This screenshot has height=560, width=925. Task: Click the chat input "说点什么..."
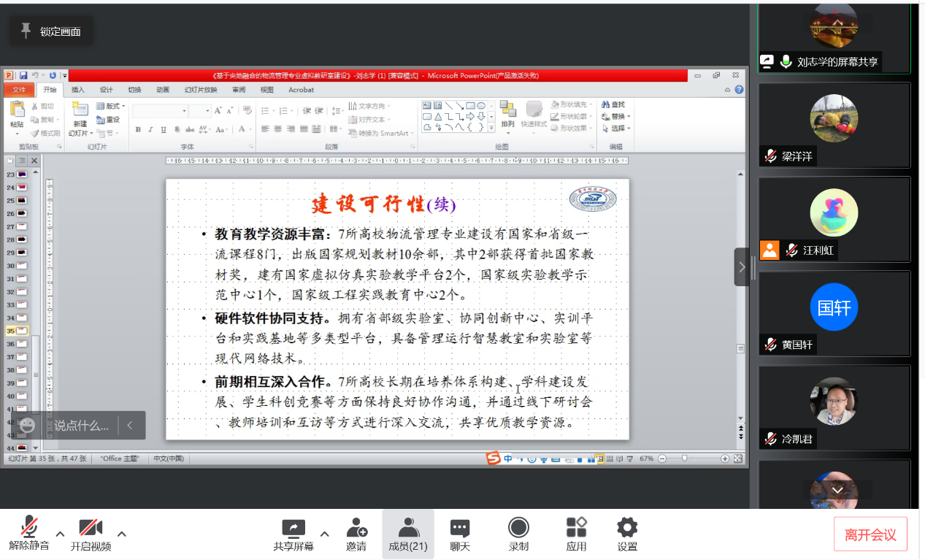pyautogui.click(x=81, y=426)
